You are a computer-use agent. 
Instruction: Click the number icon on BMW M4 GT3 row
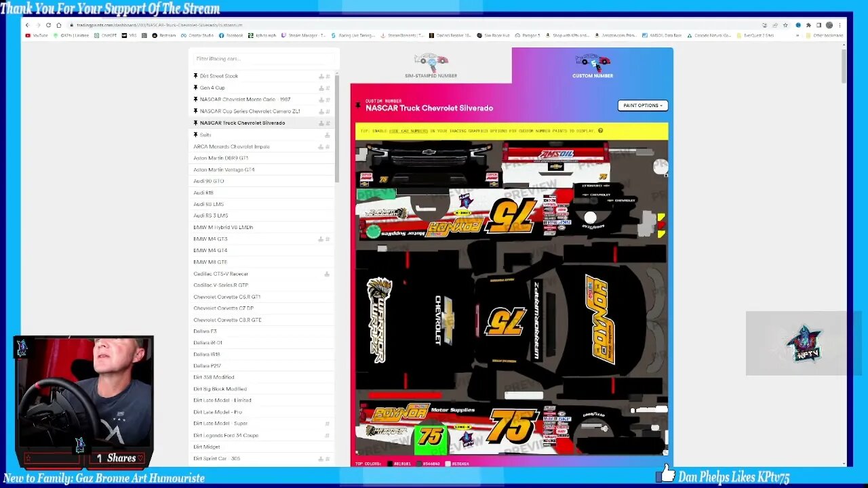pyautogui.click(x=328, y=239)
